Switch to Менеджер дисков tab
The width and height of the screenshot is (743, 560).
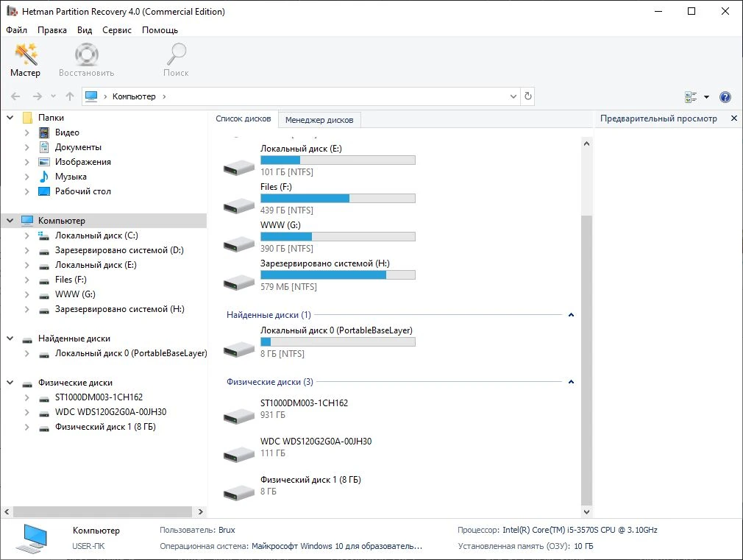[319, 120]
